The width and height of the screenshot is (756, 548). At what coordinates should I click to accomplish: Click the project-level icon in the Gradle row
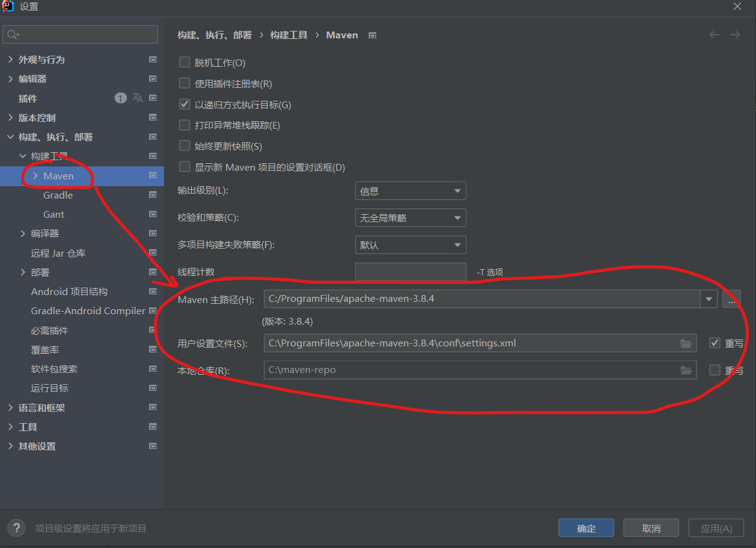click(153, 195)
